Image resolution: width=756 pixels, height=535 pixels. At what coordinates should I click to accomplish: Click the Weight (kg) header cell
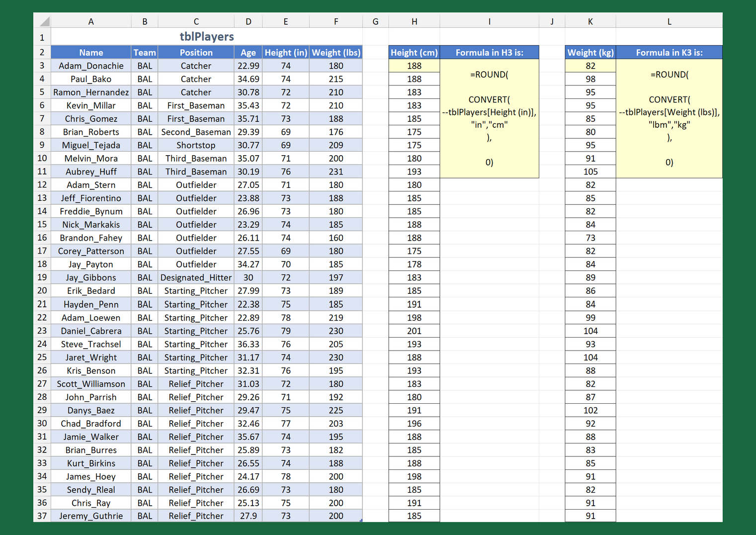[590, 53]
